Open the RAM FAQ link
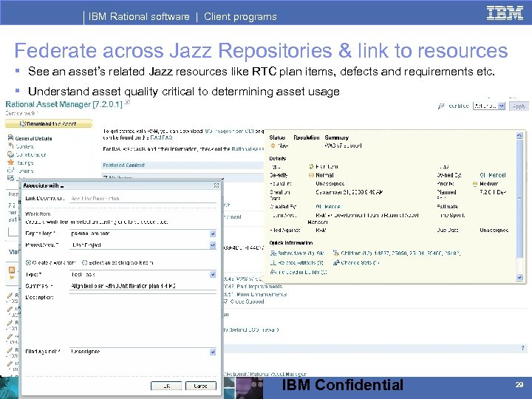532x399 pixels. pos(162,137)
